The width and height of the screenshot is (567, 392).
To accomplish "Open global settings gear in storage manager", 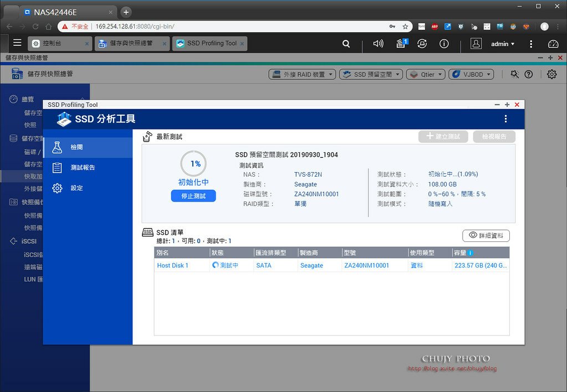I will coord(552,74).
